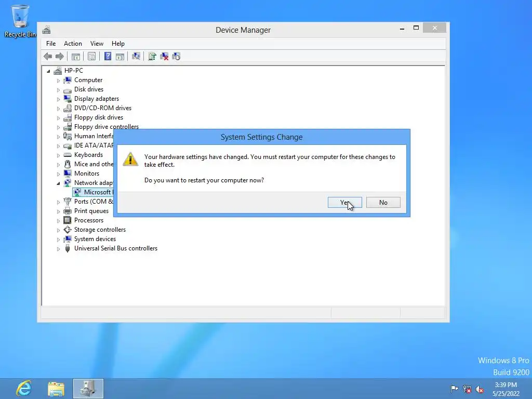This screenshot has height=399, width=532.
Task: Select the Microsoft network adapter entry
Action: (94, 192)
